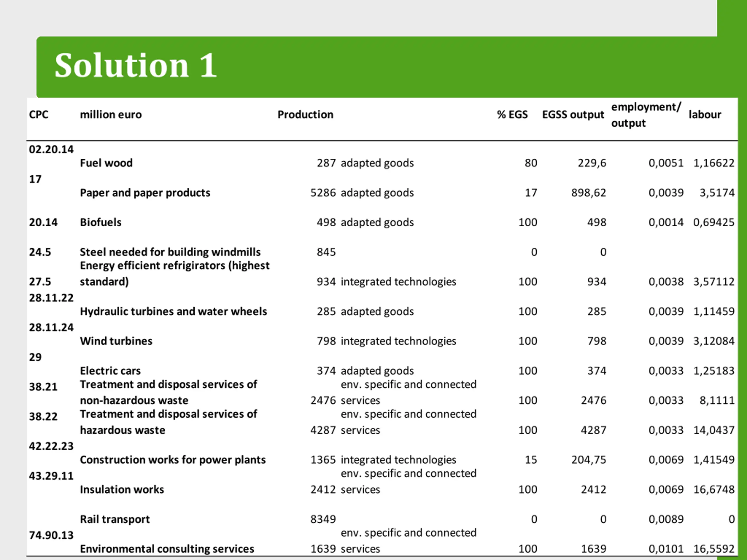Viewport: 747px width, 560px height.
Task: Click CPC code '28.11.24'
Action: pyautogui.click(x=51, y=328)
